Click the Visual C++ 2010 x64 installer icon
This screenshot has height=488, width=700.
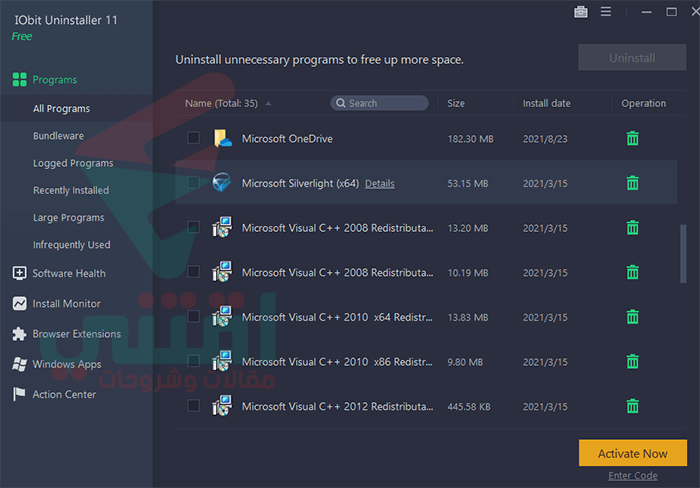(222, 316)
